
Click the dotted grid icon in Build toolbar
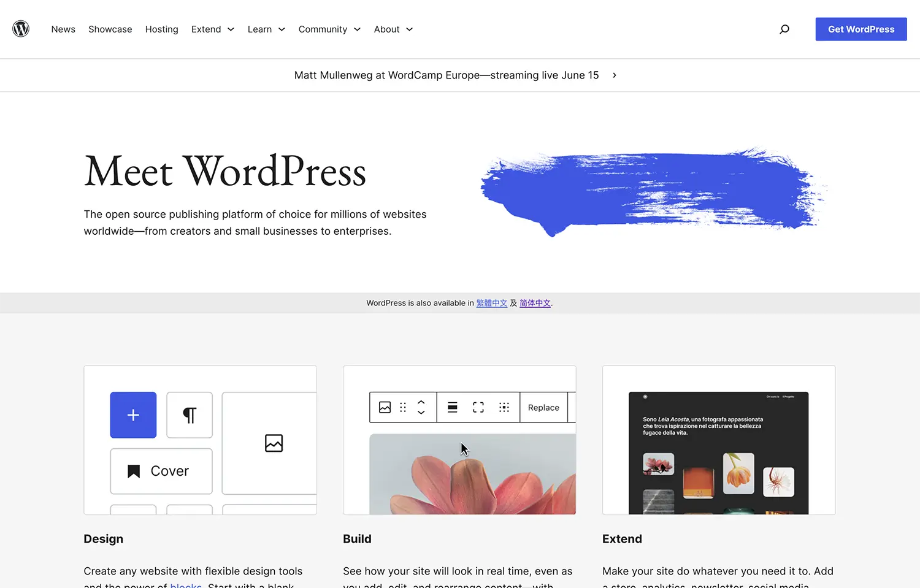[x=504, y=408]
